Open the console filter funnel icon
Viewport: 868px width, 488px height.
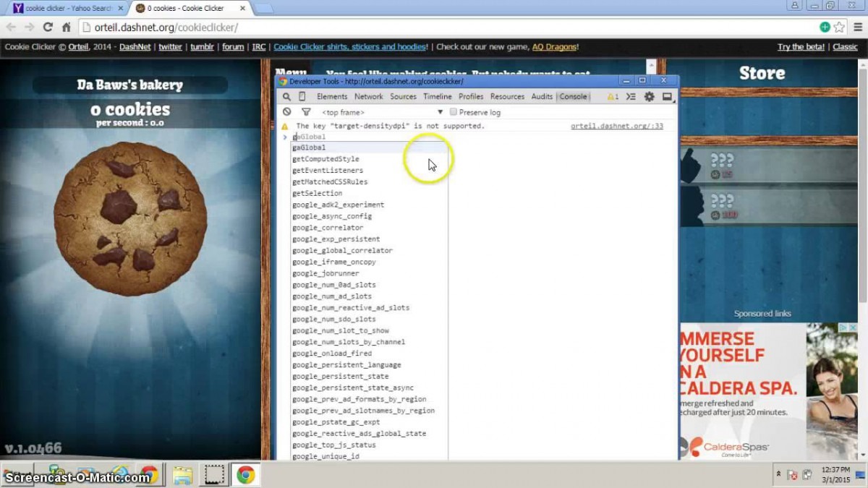(x=306, y=112)
